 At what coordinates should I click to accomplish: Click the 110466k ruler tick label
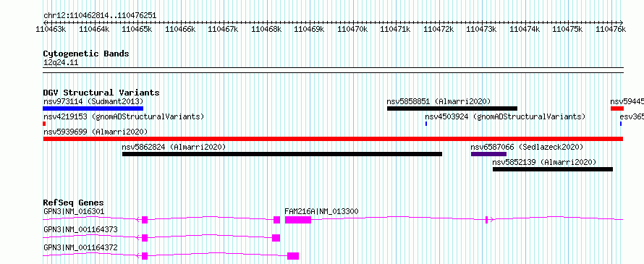point(180,29)
